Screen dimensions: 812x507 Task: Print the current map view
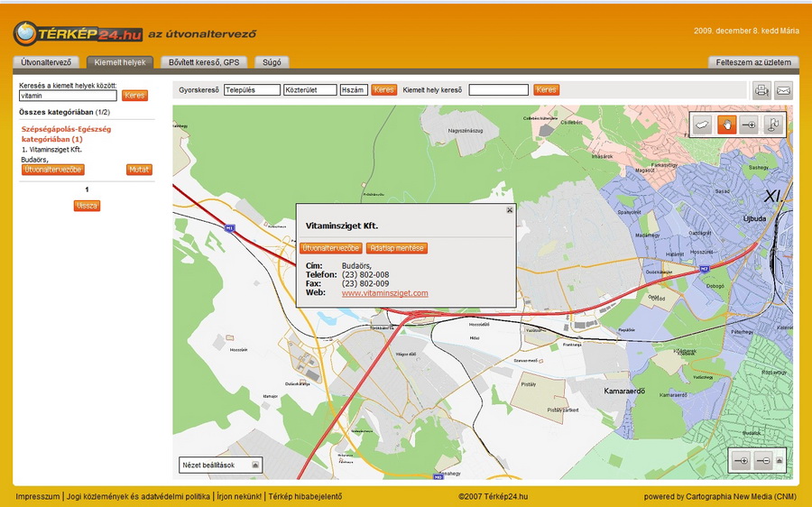click(x=761, y=90)
